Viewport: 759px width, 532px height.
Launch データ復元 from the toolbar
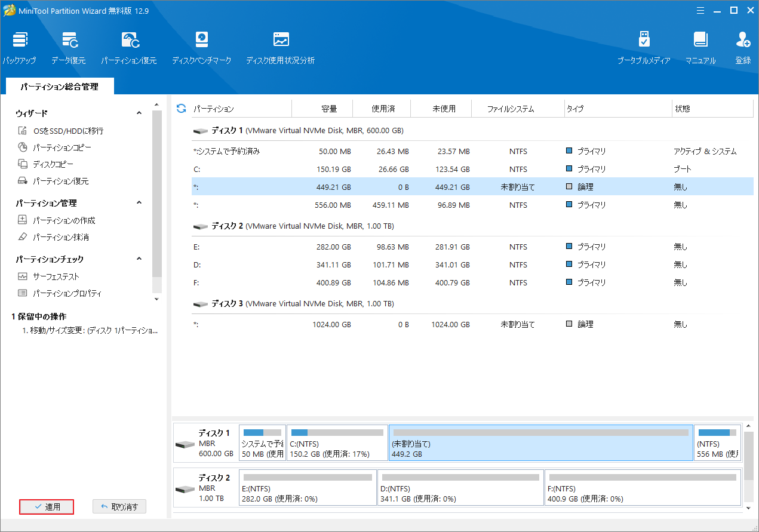69,48
